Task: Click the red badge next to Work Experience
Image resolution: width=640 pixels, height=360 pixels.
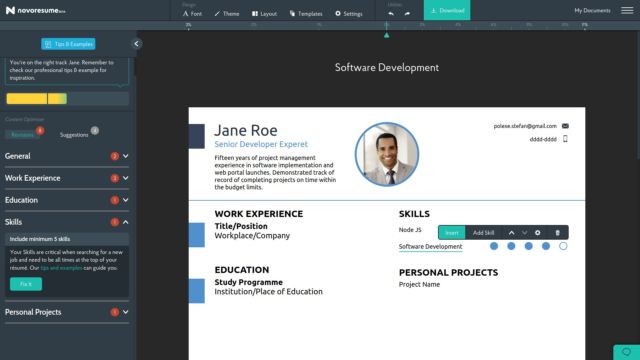Action: [115, 178]
